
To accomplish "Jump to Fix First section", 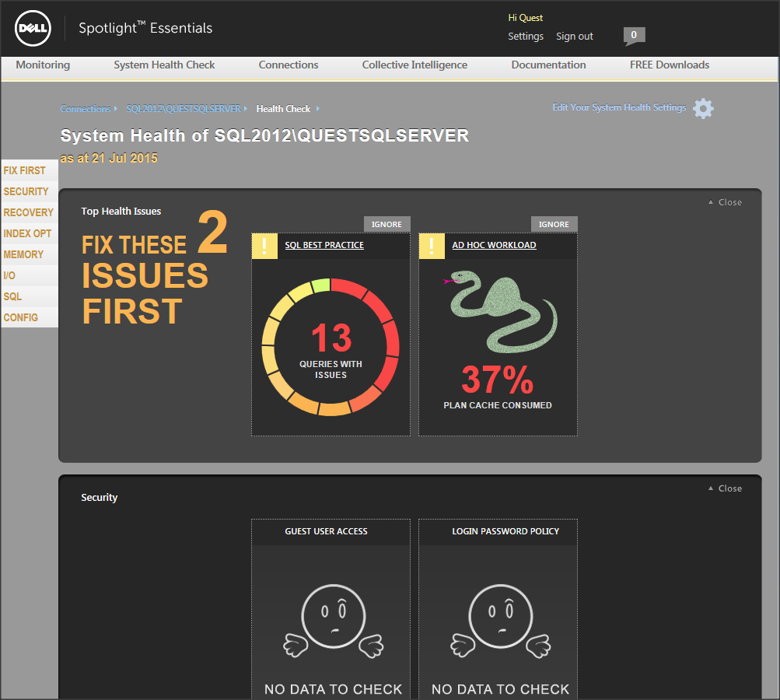I will pos(30,170).
